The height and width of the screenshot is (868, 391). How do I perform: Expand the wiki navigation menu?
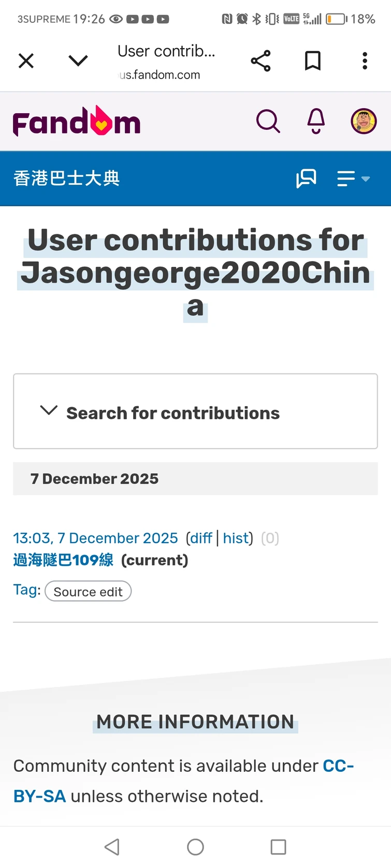(353, 178)
